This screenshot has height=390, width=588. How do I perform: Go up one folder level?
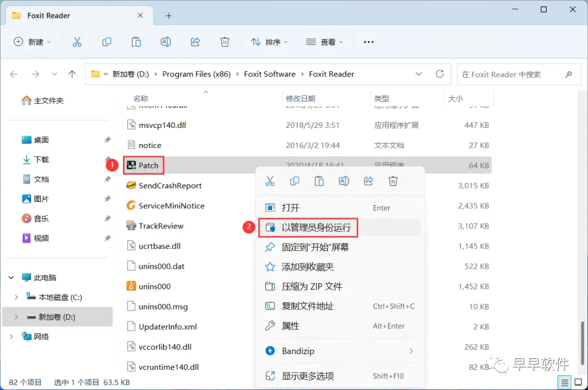tap(72, 74)
